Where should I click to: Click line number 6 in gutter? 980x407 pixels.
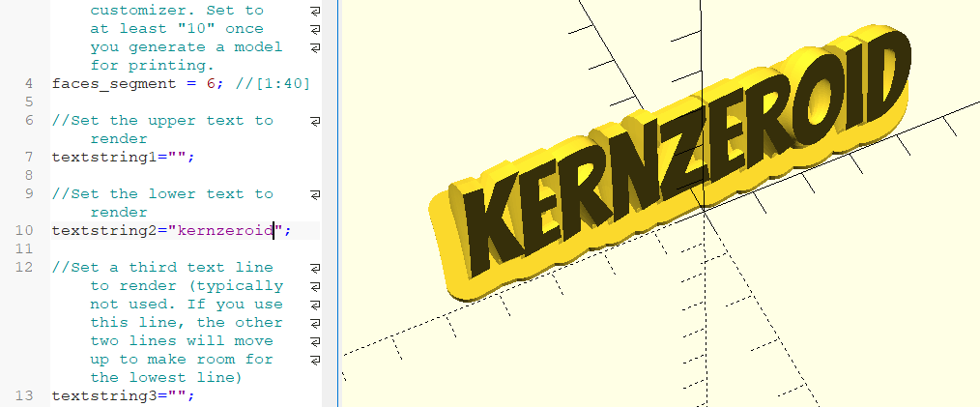click(x=29, y=121)
